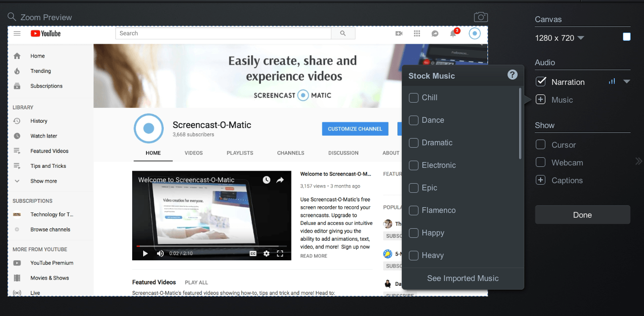Uncheck the Narration checkbox
644x316 pixels.
coord(541,82)
